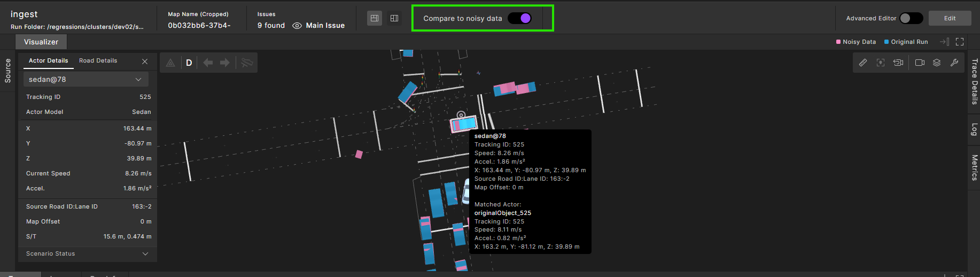Open the sedan@78 actor dropdown

pyautogui.click(x=86, y=79)
